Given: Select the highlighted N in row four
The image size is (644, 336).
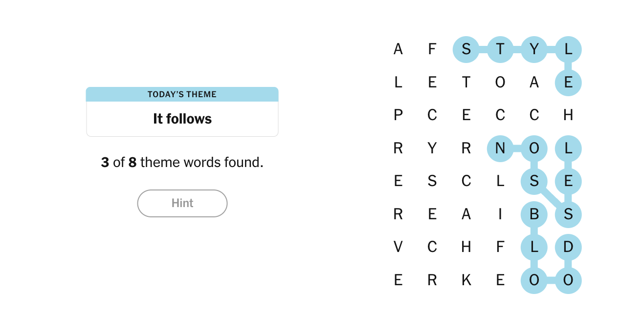Looking at the screenshot, I should tap(500, 148).
